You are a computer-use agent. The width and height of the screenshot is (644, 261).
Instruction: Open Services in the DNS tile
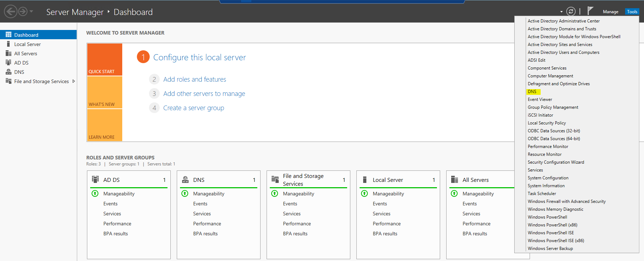(x=202, y=214)
